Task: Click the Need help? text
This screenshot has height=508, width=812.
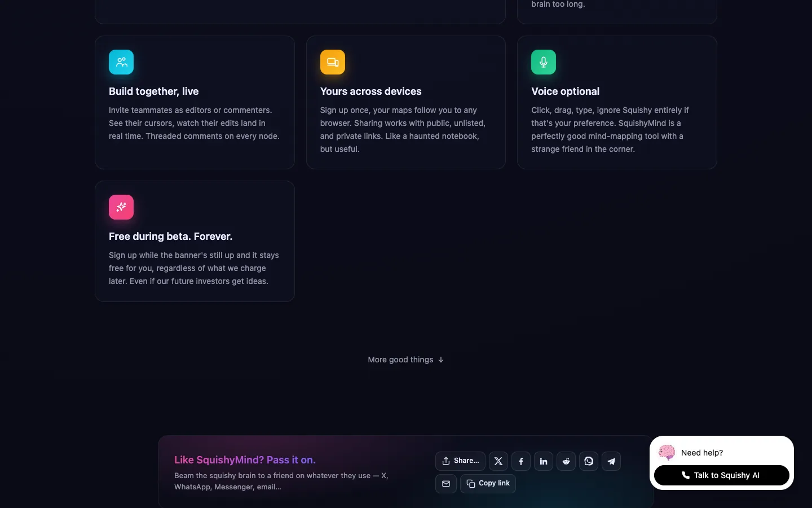Action: 702,453
